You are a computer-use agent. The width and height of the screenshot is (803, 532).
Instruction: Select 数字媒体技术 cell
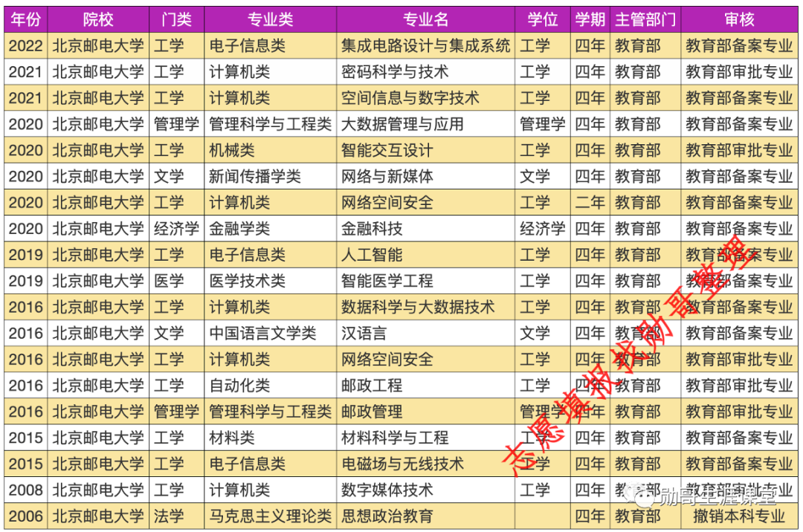[425, 490]
